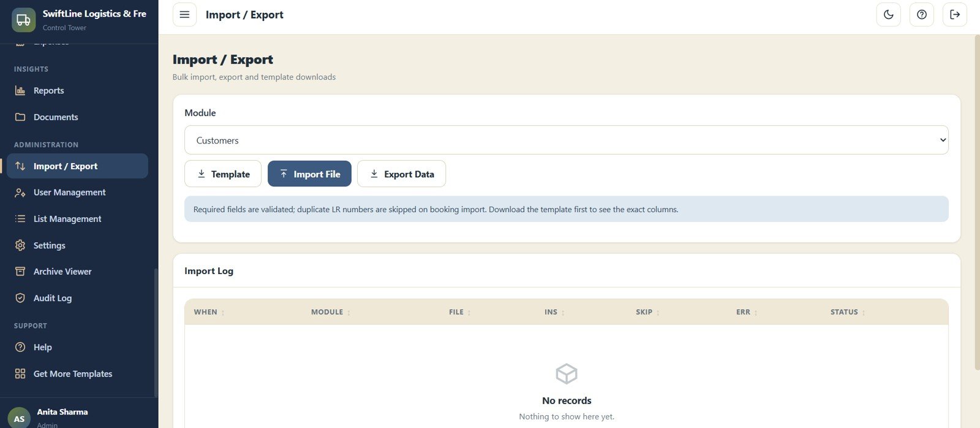Click the 'Module' field label
This screenshot has width=980, height=428.
pyautogui.click(x=200, y=113)
